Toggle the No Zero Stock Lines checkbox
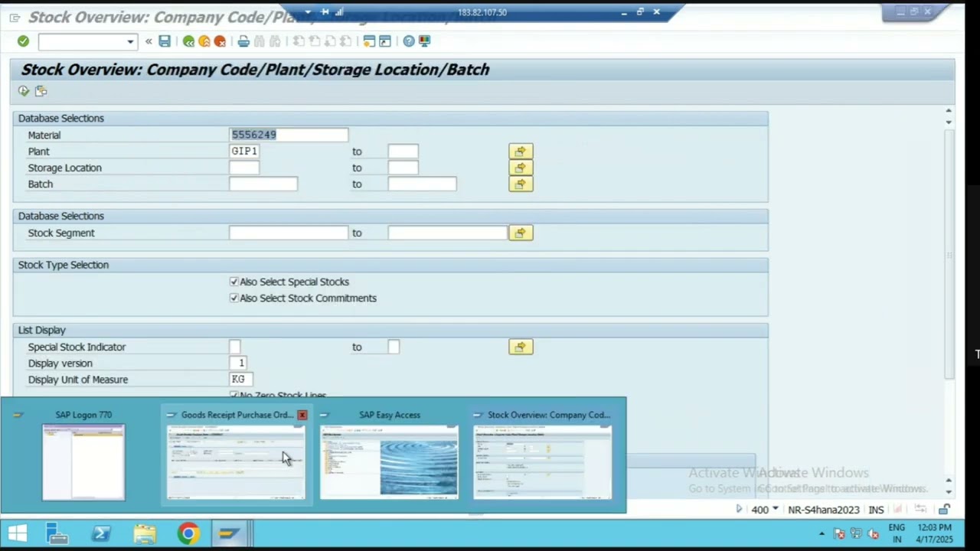The width and height of the screenshot is (980, 551). 234,395
